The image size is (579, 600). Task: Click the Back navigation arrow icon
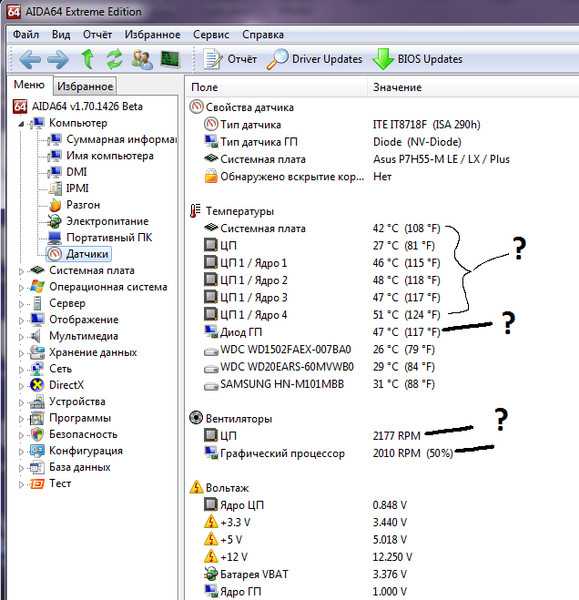(29, 59)
